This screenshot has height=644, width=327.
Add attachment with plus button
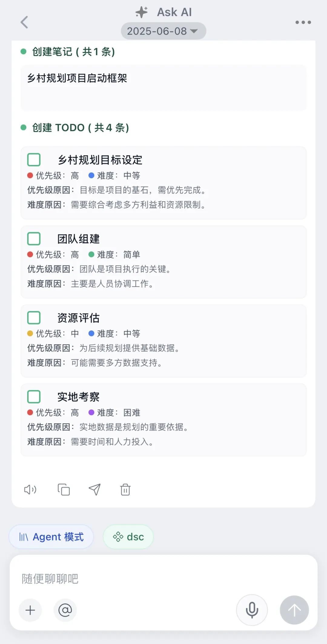(30, 610)
